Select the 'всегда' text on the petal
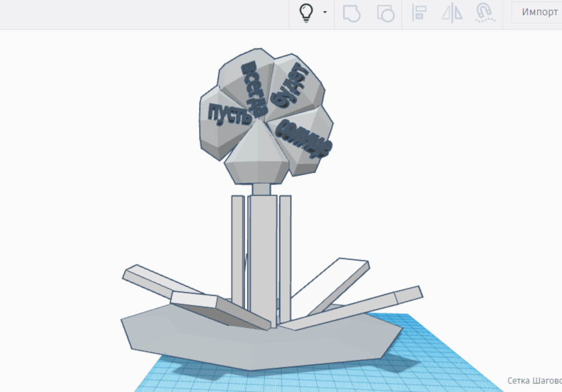 [254, 89]
